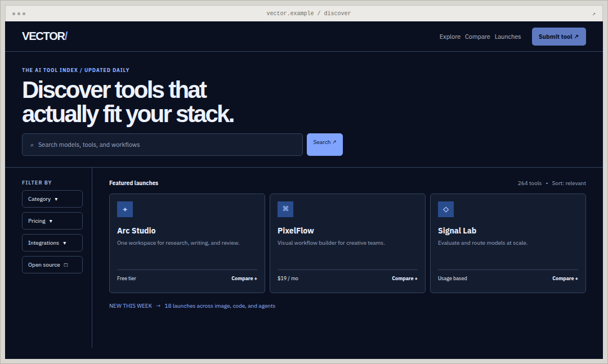This screenshot has width=608, height=364.
Task: Click the Search button
Action: 325,145
